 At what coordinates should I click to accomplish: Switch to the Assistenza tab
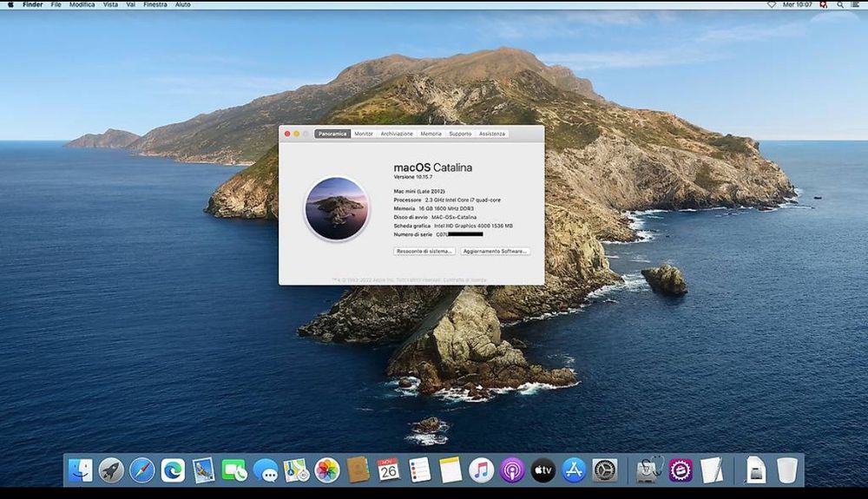(x=492, y=134)
